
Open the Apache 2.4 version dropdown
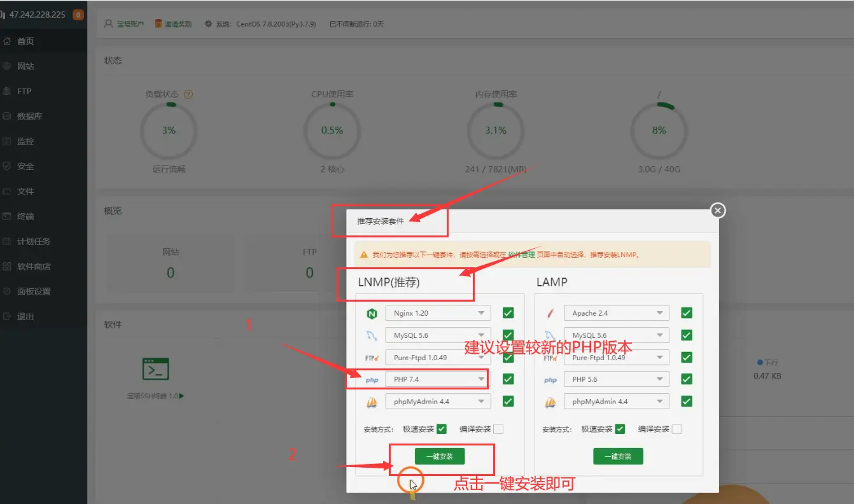617,313
